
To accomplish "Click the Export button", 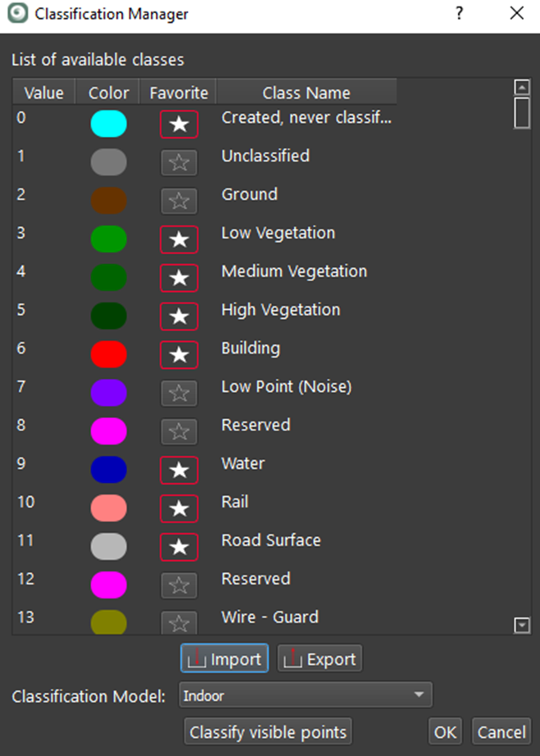I will [320, 659].
